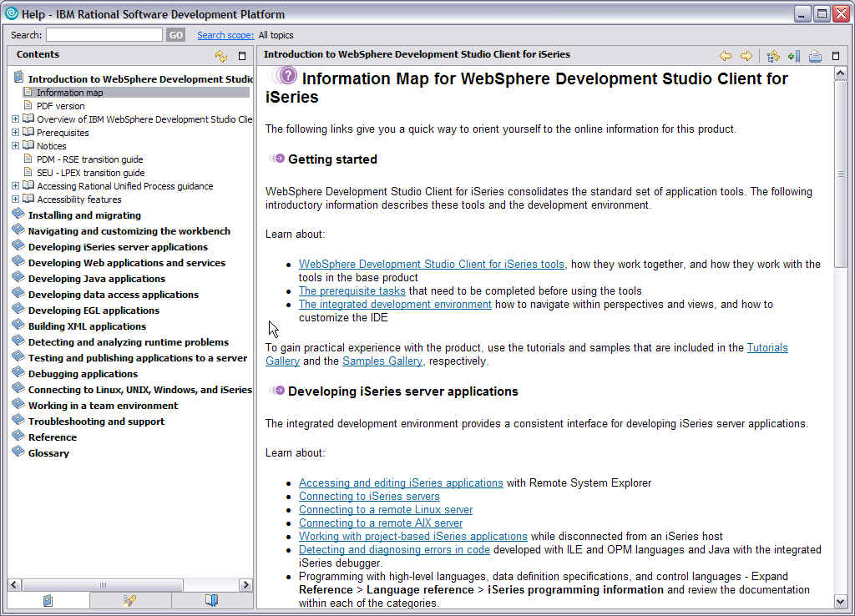Click the open-book icon beside Prerequisites
The height and width of the screenshot is (616, 855).
click(x=28, y=132)
